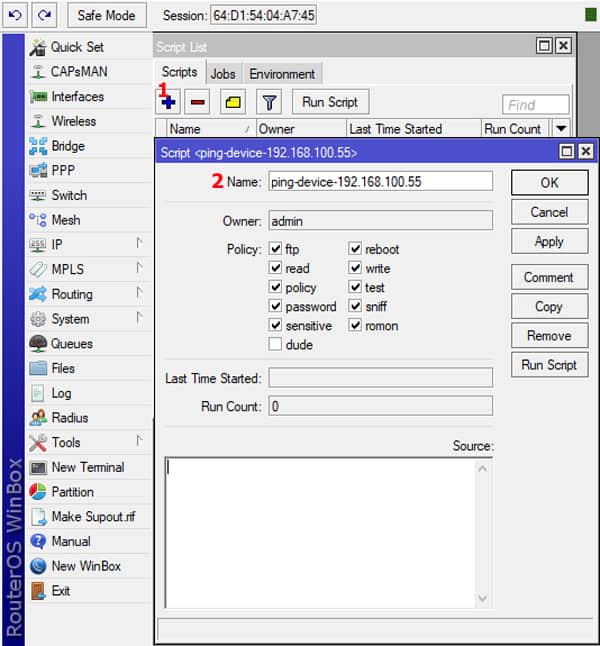The width and height of the screenshot is (600, 646).
Task: Click the red minus remove icon
Action: point(197,102)
